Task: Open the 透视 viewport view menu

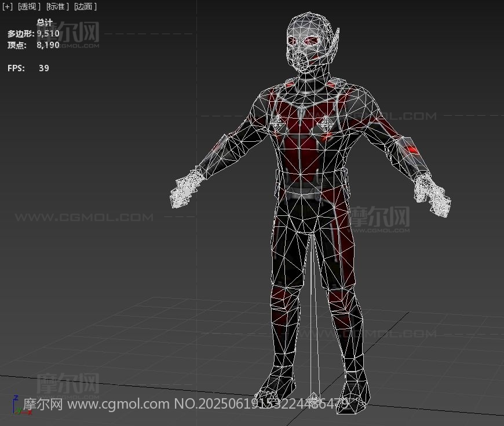Action: [x=29, y=6]
